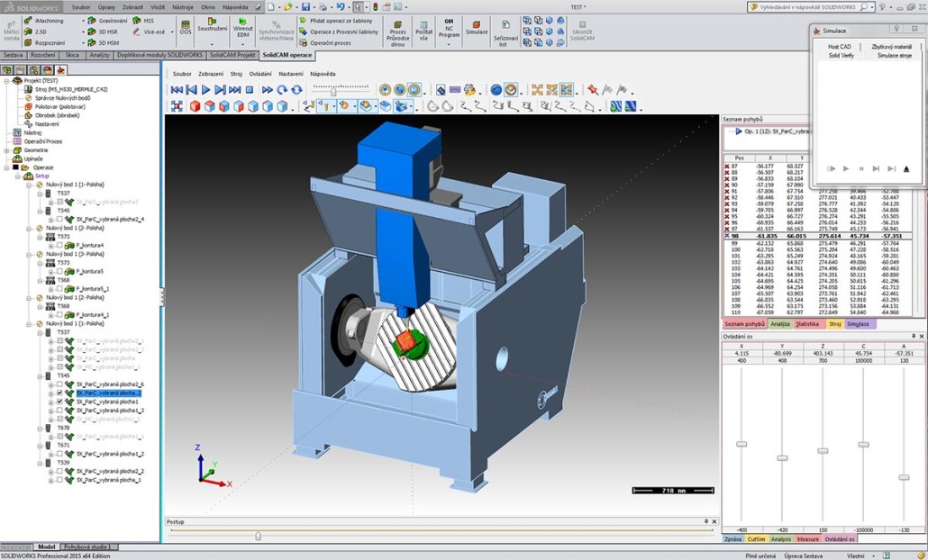This screenshot has height=560, width=928.
Task: Click the Soustružení ribbon button
Action: [212, 25]
